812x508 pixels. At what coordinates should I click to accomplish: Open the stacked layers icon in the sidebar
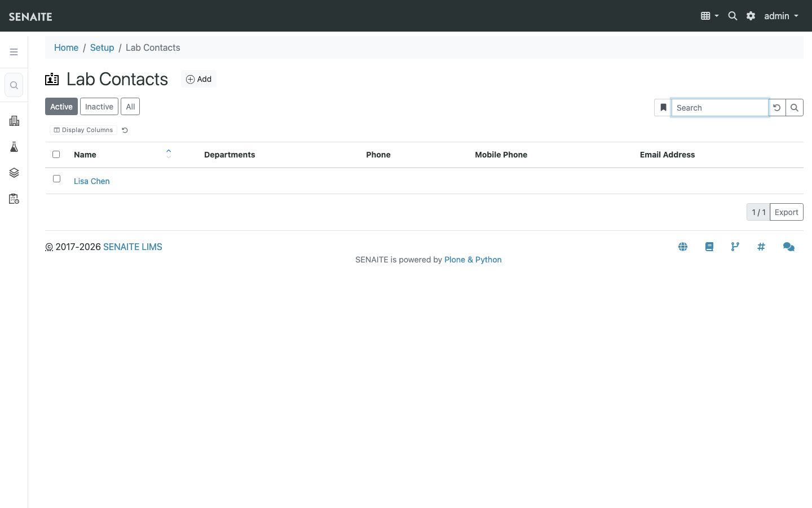14,173
